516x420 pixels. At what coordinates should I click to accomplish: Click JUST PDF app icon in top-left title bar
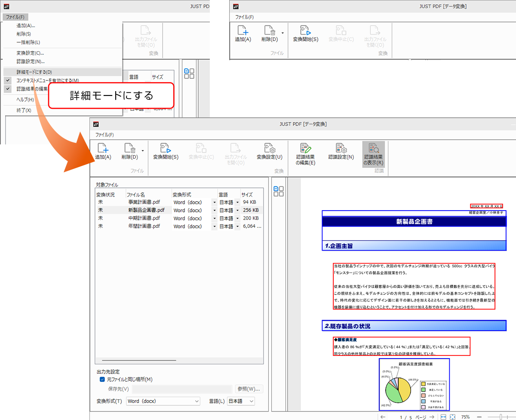click(6, 6)
